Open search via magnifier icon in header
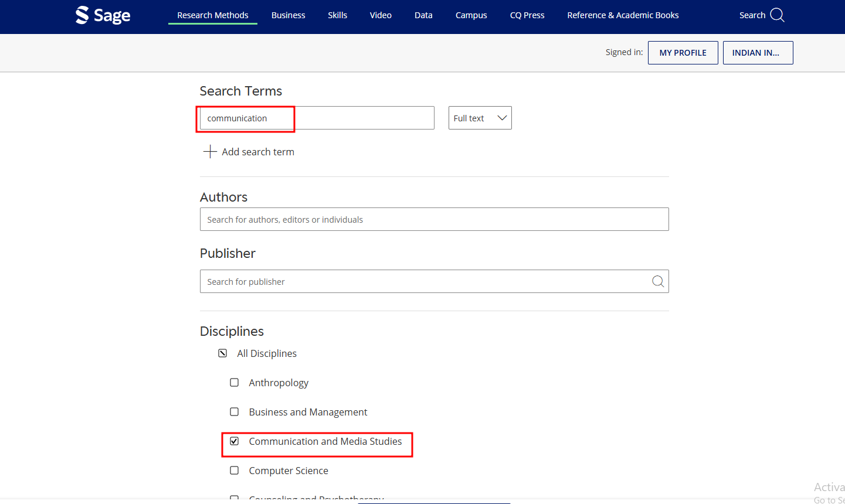Screen dimensions: 845x504 coord(777,15)
